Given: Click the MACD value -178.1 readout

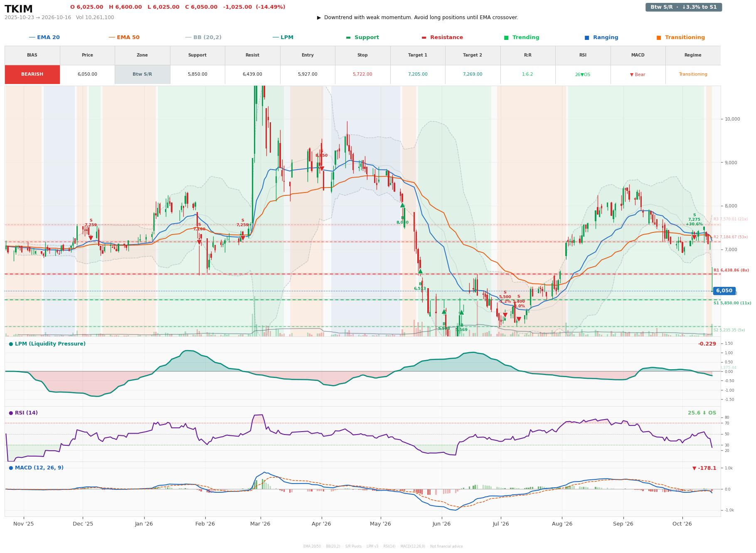Looking at the screenshot, I should [x=704, y=468].
